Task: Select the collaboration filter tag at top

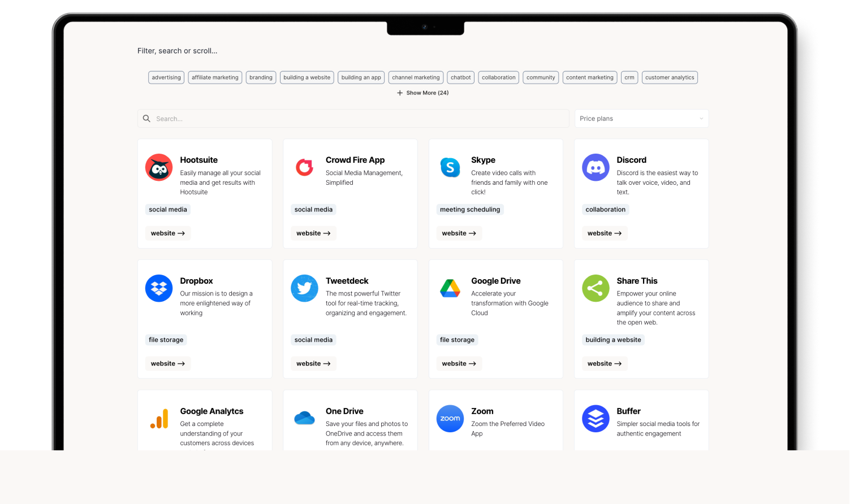Action: tap(499, 77)
